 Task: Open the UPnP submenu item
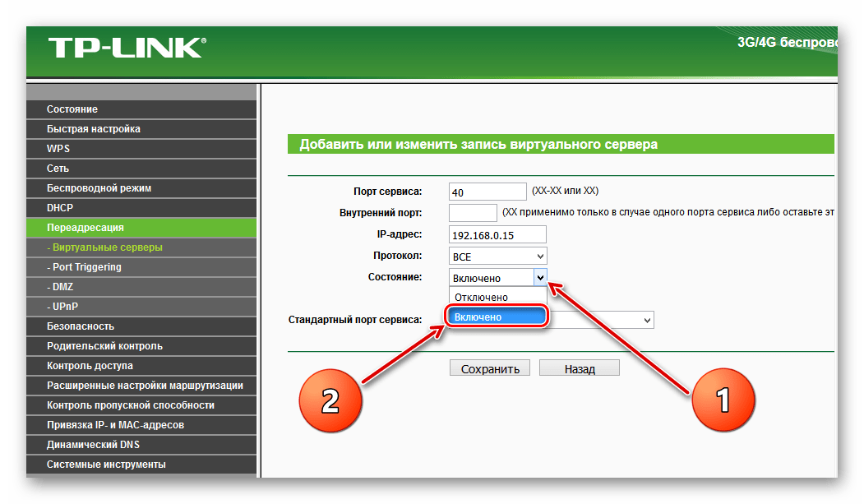point(65,307)
